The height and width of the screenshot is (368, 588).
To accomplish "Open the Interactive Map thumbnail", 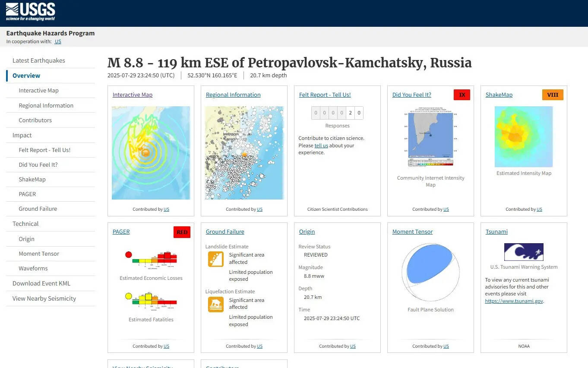I will click(x=151, y=153).
